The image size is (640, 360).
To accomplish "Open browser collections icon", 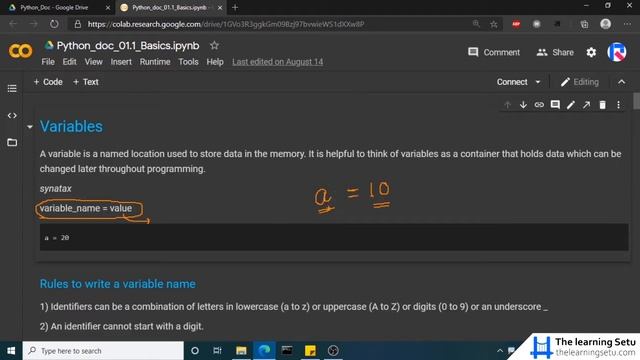I will (584, 24).
